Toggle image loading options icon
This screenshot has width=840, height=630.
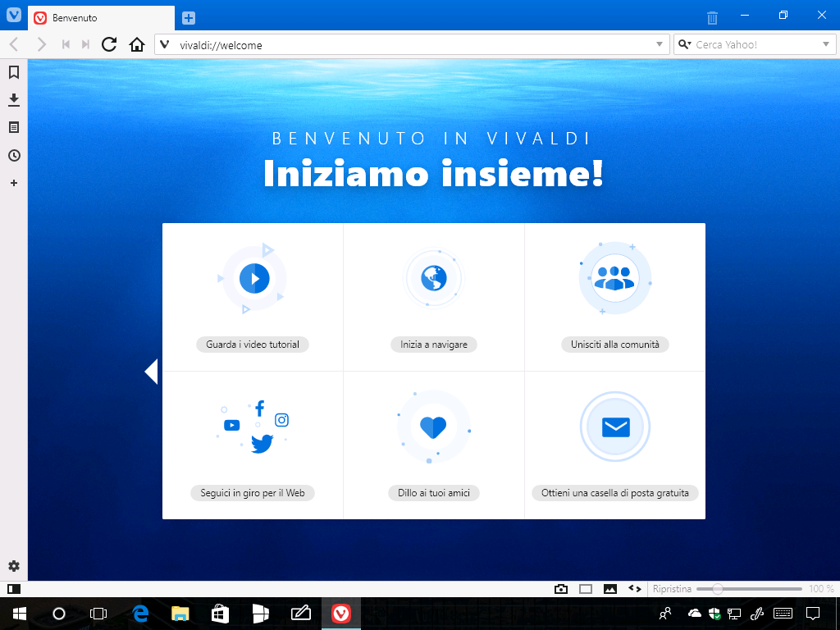pyautogui.click(x=610, y=589)
